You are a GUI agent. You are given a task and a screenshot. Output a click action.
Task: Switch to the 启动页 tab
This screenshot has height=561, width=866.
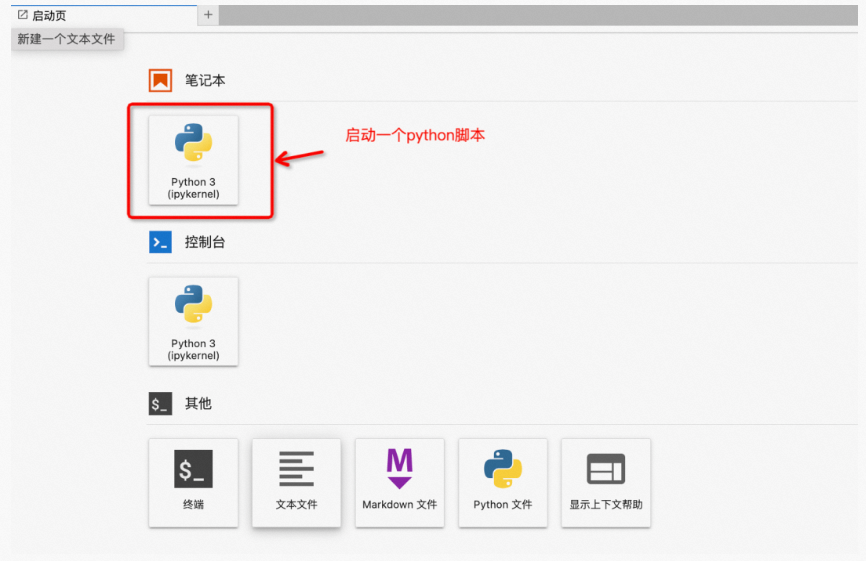click(104, 15)
